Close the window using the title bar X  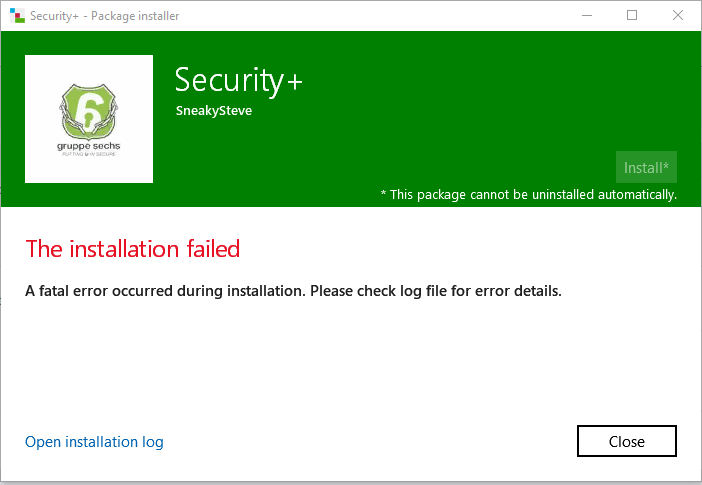678,15
